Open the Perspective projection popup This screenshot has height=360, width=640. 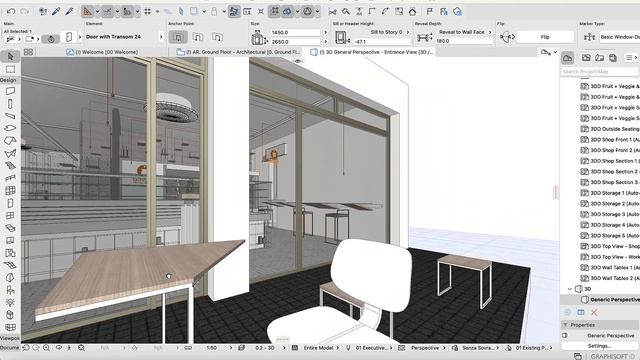pos(428,348)
